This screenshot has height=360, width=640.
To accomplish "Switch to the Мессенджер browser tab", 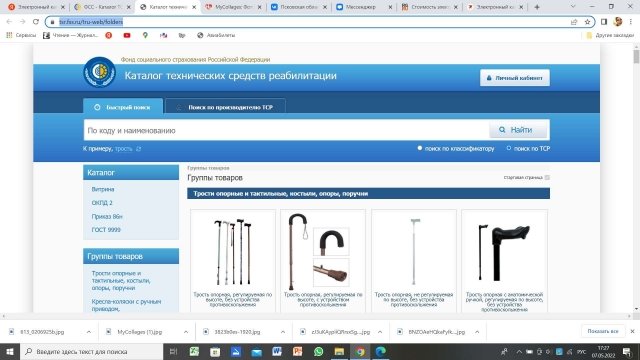I will pos(364,7).
